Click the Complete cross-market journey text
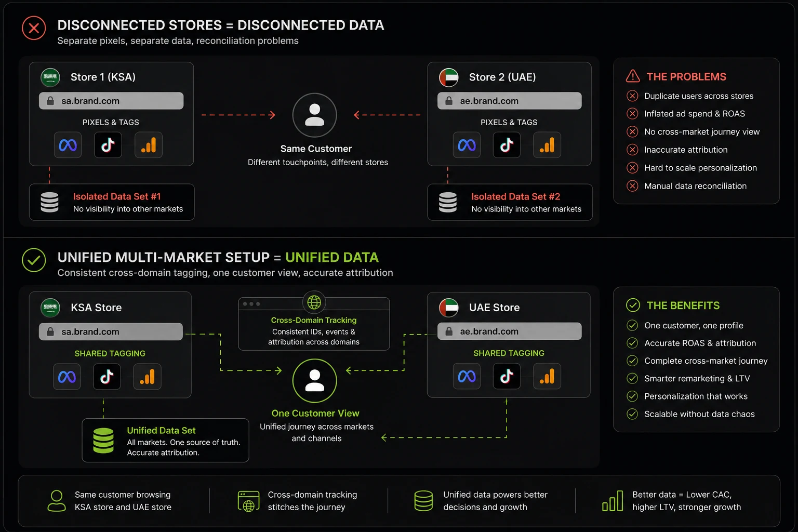798x532 pixels. point(706,361)
